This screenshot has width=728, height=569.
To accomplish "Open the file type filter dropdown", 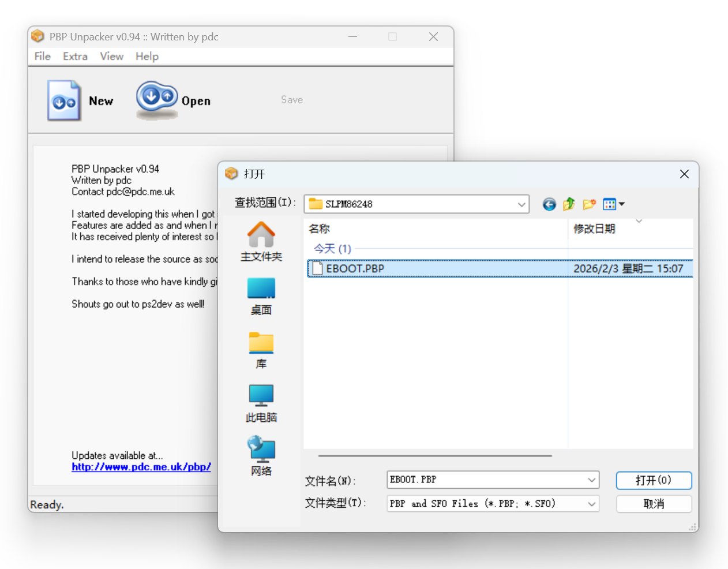I will coord(591,504).
